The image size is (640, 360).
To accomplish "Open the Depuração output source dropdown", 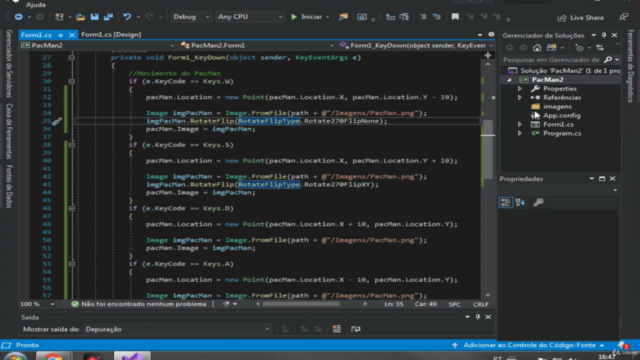I will coord(177,329).
